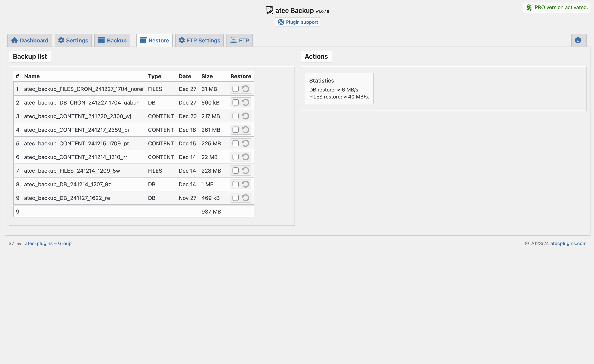Click restore icon for atec_backup_CONTENT_241217_2359_pi

pos(245,130)
